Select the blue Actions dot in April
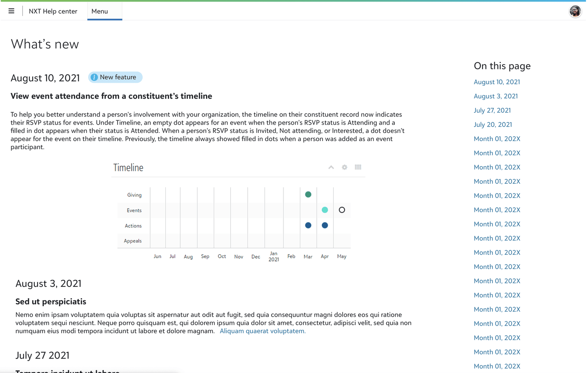Viewport: 588px width, 373px height. pyautogui.click(x=325, y=225)
